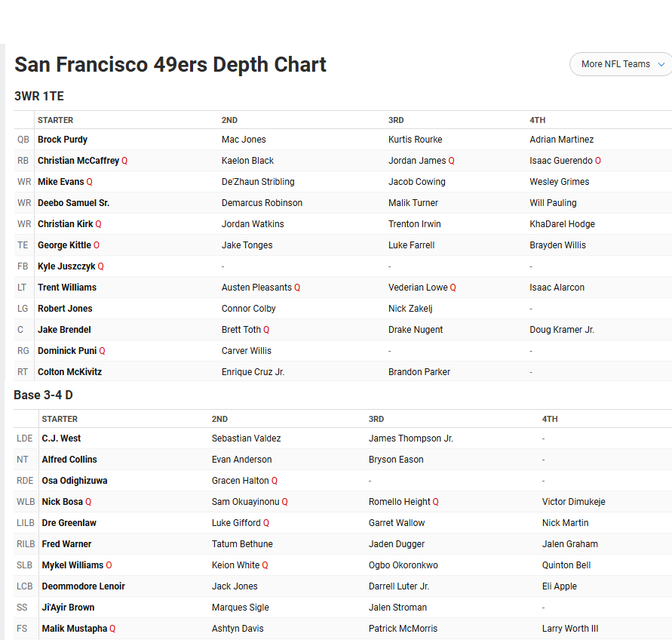Viewport: 672px width, 640px height.
Task: Click Jordan Watkins name
Action: coord(253,224)
